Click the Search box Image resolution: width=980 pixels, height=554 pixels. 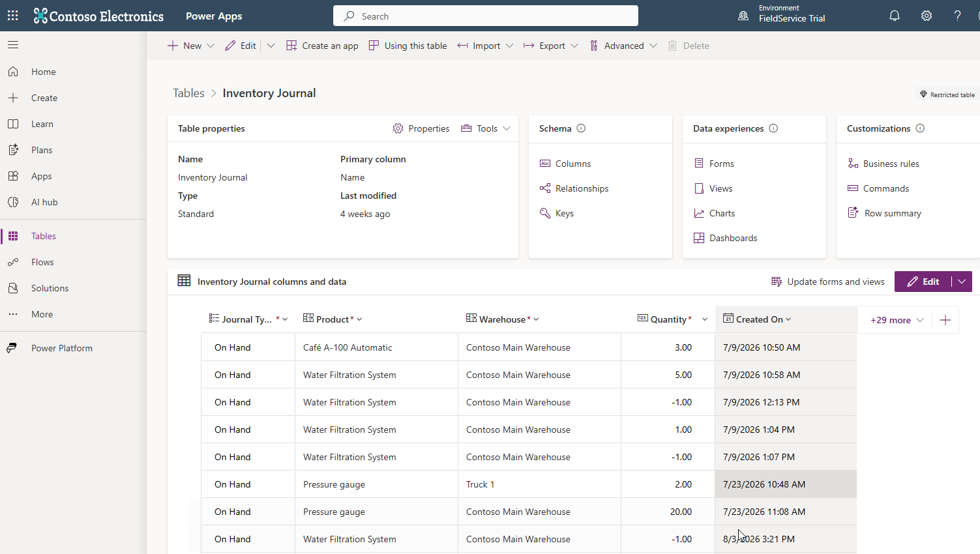click(x=486, y=16)
